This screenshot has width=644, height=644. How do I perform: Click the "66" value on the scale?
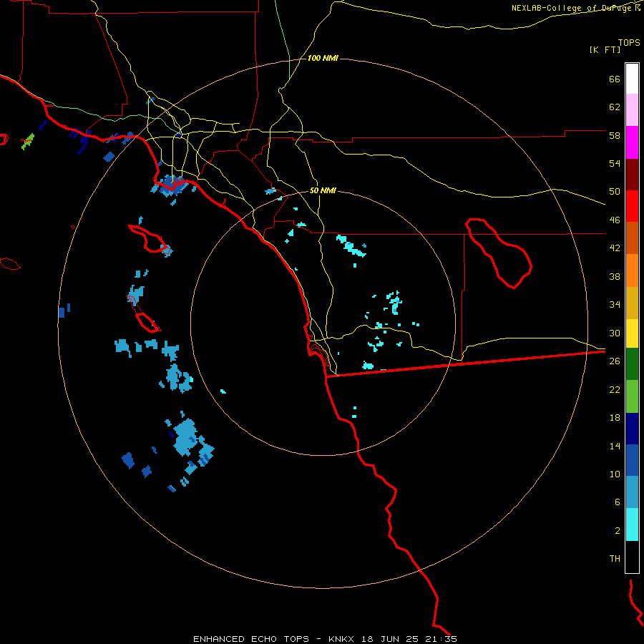point(615,79)
